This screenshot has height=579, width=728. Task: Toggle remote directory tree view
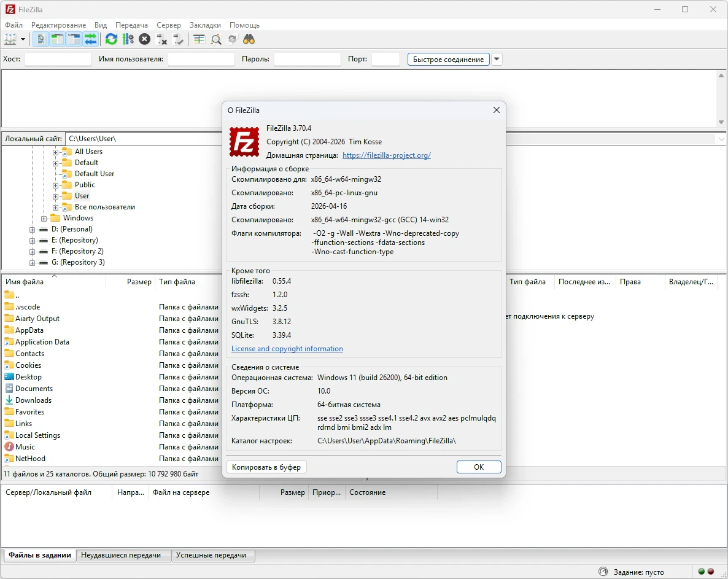(x=74, y=39)
